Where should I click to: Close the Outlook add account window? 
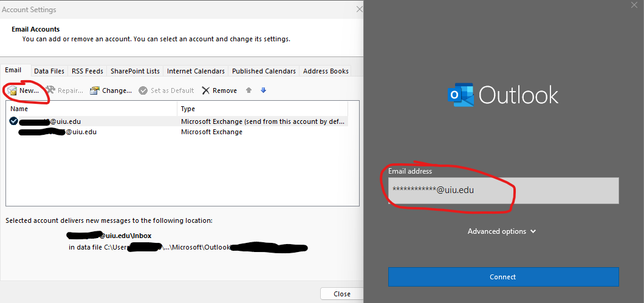tap(634, 5)
